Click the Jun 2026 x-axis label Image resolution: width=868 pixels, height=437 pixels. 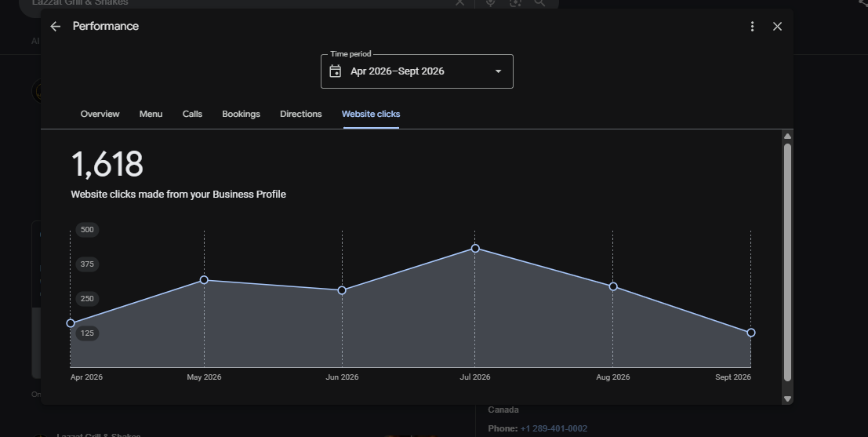342,377
